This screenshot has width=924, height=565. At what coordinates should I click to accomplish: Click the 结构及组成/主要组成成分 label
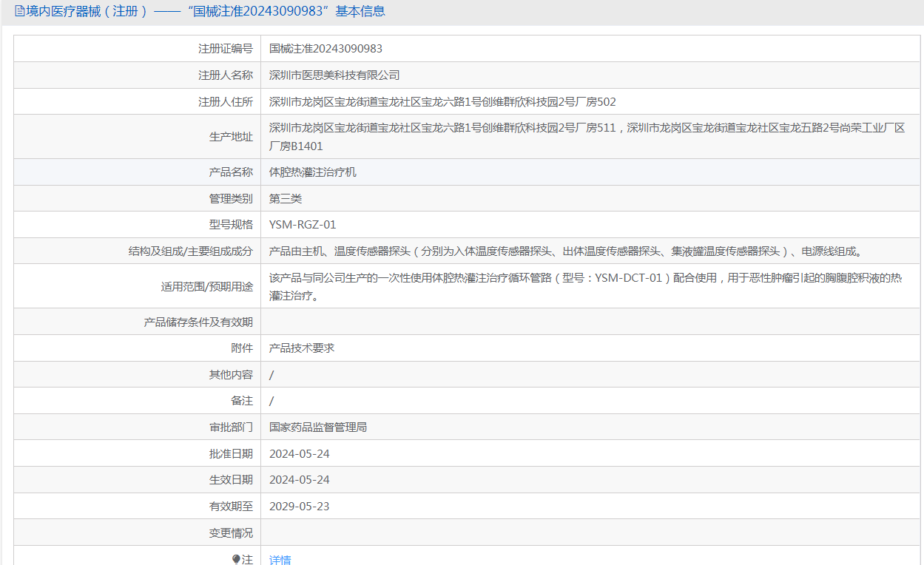pyautogui.click(x=191, y=251)
